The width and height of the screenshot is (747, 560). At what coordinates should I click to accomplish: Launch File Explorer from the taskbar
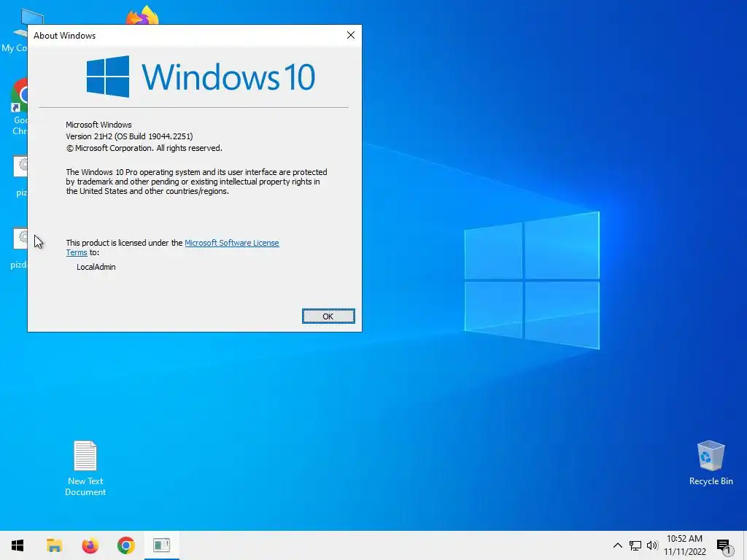pos(54,545)
